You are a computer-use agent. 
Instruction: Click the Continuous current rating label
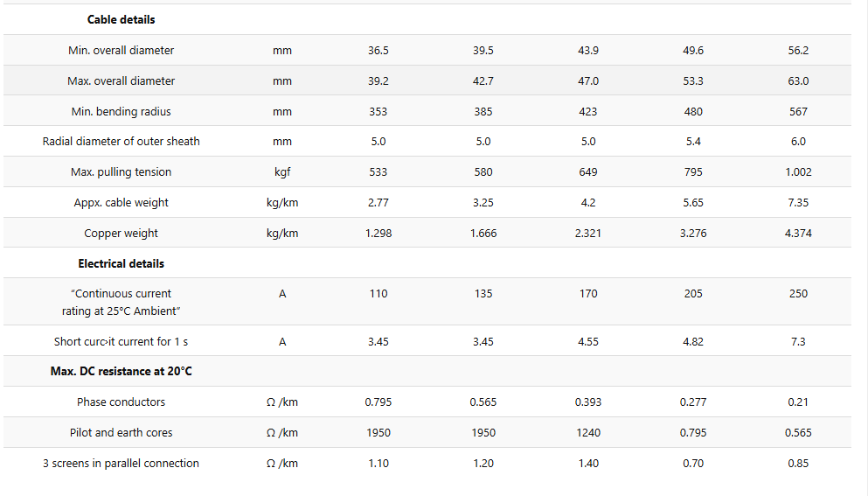(121, 302)
